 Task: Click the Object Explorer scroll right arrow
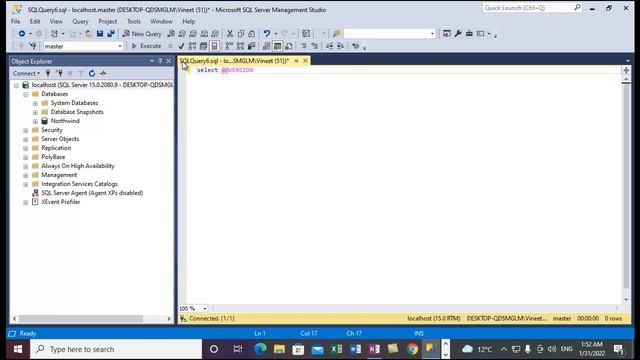point(169,318)
